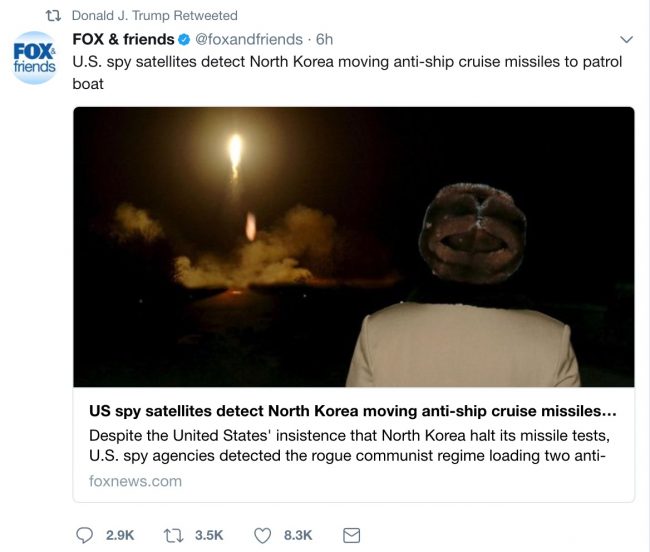650x552 pixels.
Task: Click the 6h timestamp
Action: pyautogui.click(x=325, y=40)
